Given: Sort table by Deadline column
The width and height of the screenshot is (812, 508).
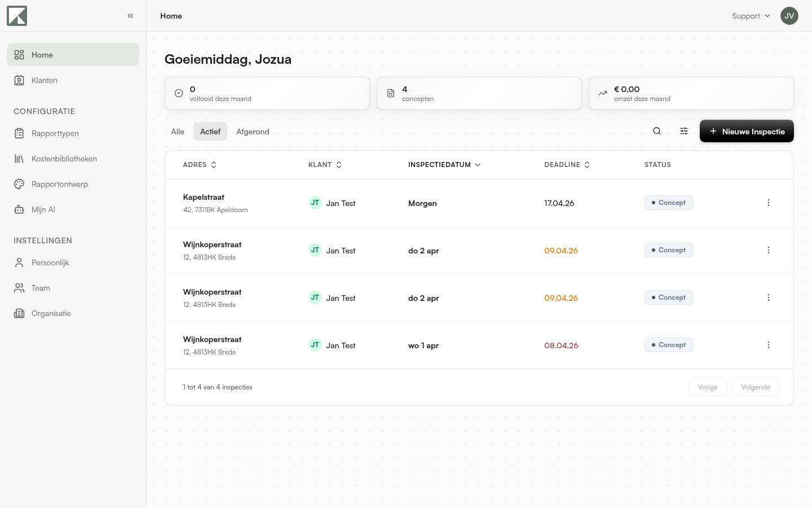Looking at the screenshot, I should [x=567, y=165].
